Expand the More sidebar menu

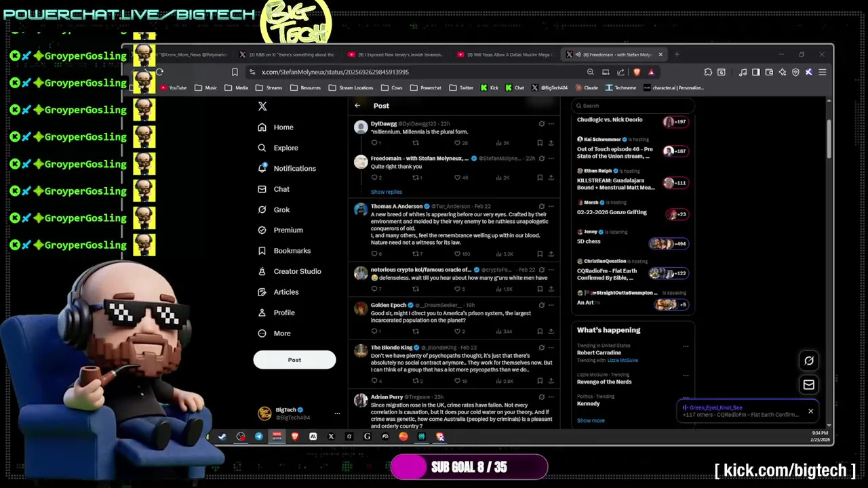[274, 333]
